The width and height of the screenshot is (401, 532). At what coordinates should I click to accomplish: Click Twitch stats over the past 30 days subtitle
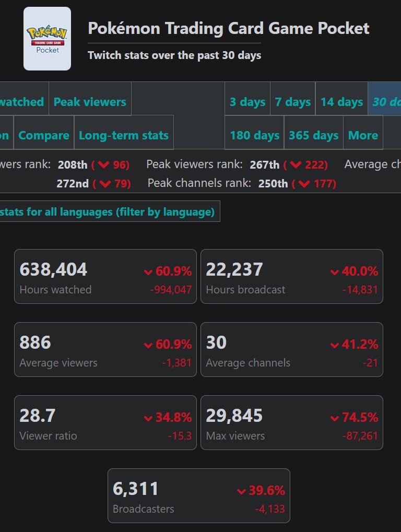point(174,55)
